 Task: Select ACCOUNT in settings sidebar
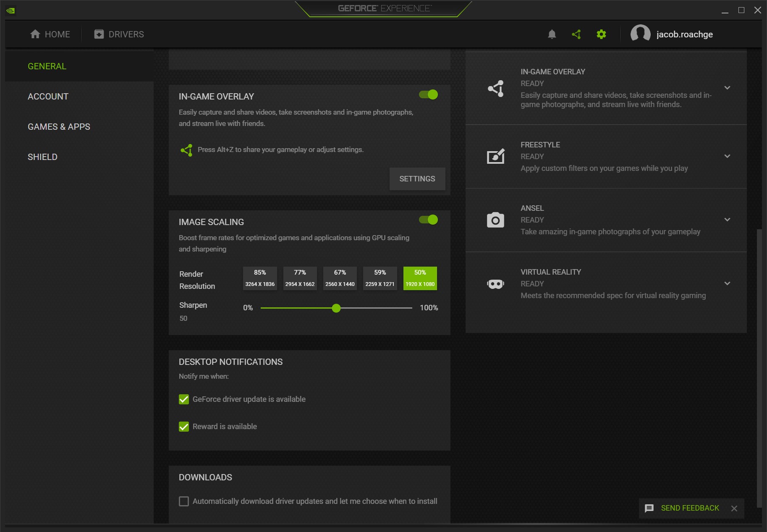click(79, 97)
